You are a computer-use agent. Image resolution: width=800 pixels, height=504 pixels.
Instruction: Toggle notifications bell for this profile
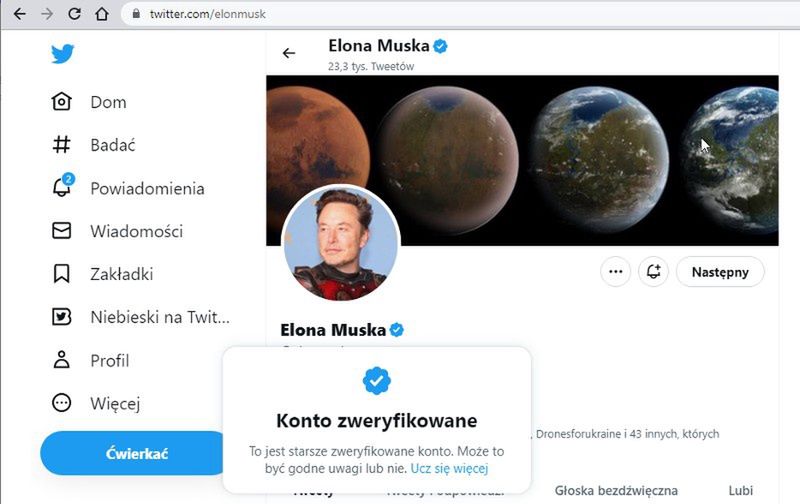coord(654,271)
